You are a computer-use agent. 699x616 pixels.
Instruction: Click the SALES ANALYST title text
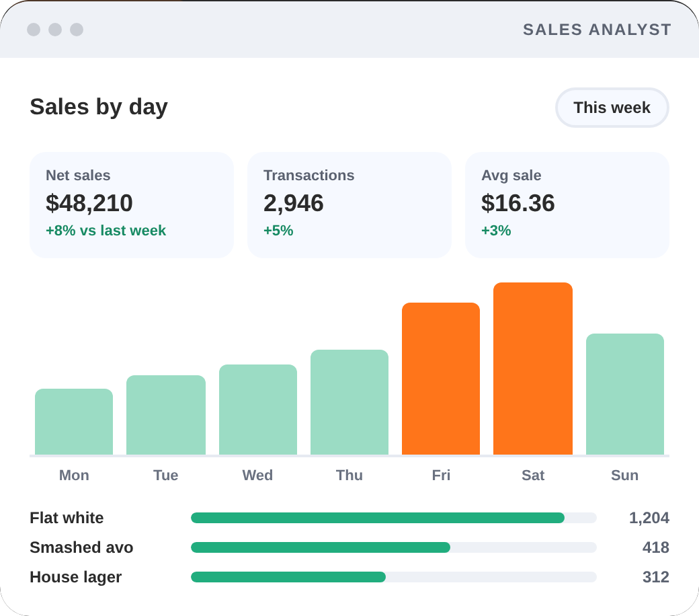(x=597, y=30)
